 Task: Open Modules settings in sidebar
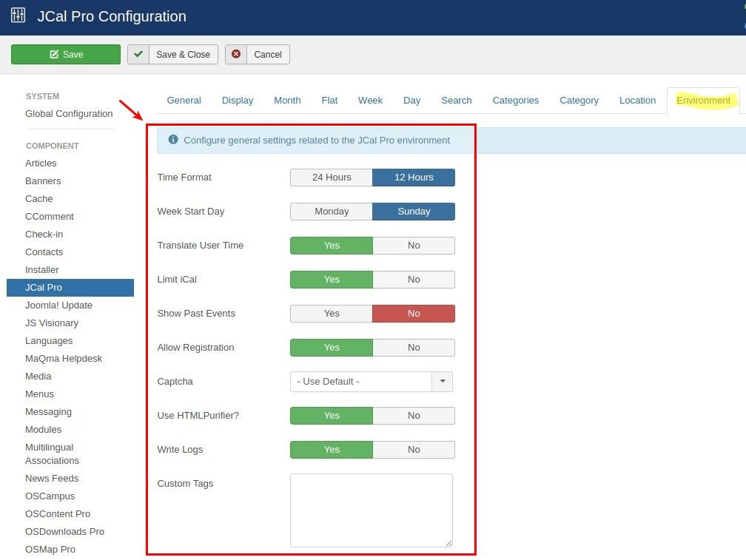point(43,429)
